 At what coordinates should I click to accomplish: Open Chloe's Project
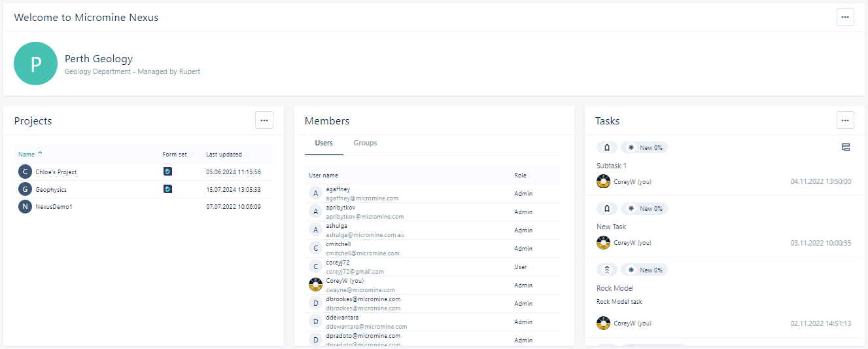(56, 172)
